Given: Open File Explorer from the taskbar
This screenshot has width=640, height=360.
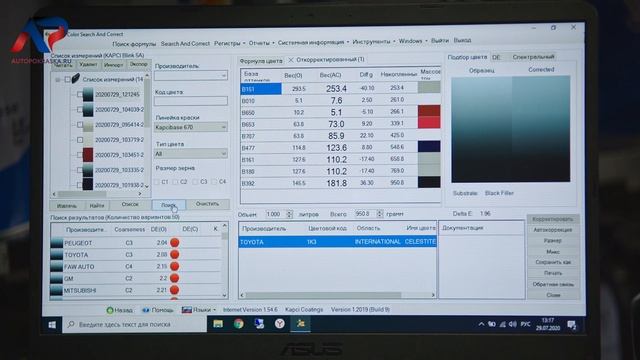Looking at the screenshot, I should pos(218,324).
